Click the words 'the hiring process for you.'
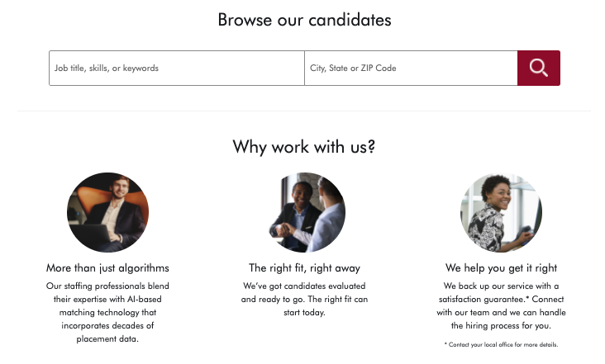The height and width of the screenshot is (364, 605). 501,326
